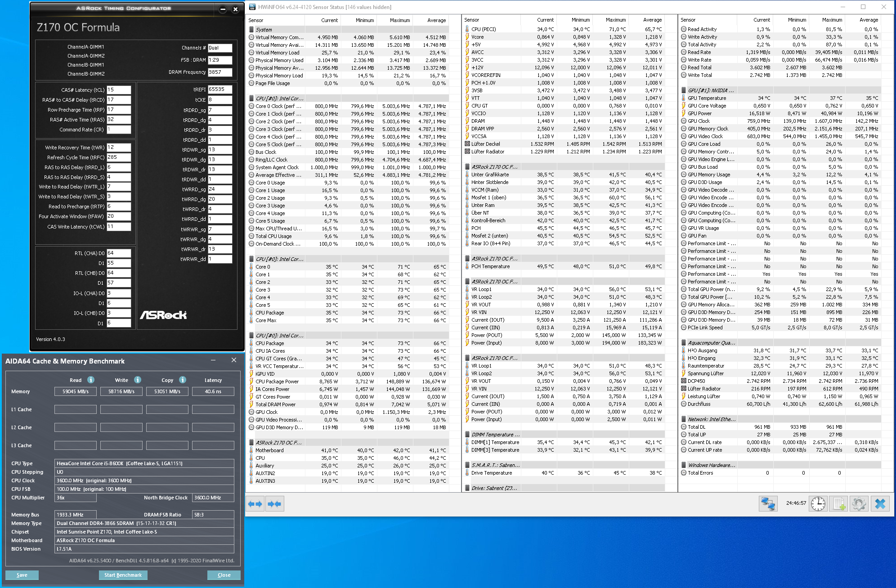The width and height of the screenshot is (896, 588).
Task: Click the tREFI value field
Action: coord(220,90)
